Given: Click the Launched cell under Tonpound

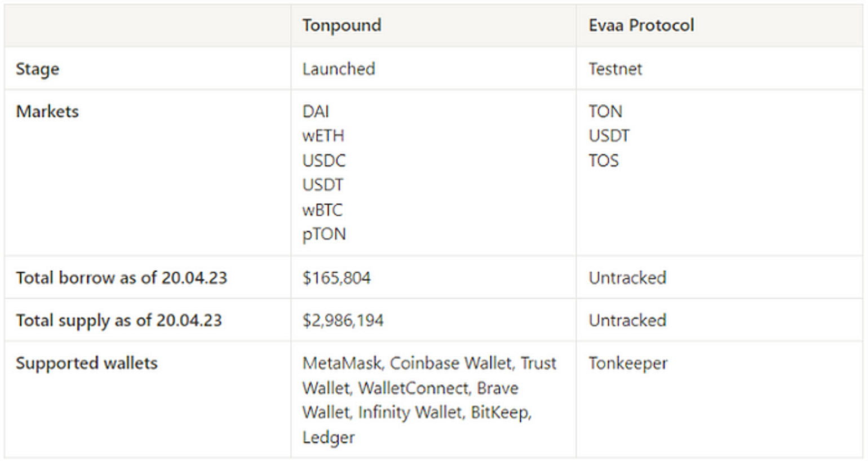Looking at the screenshot, I should (x=339, y=69).
